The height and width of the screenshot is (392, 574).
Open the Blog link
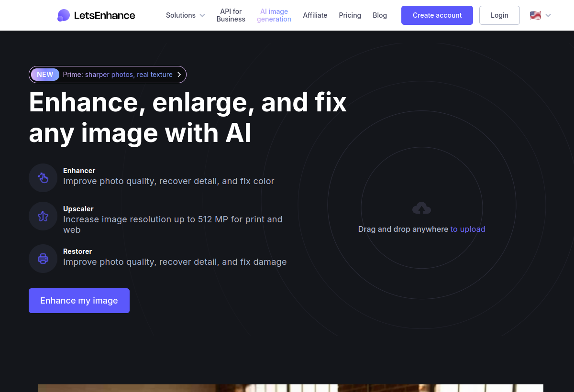[380, 15]
